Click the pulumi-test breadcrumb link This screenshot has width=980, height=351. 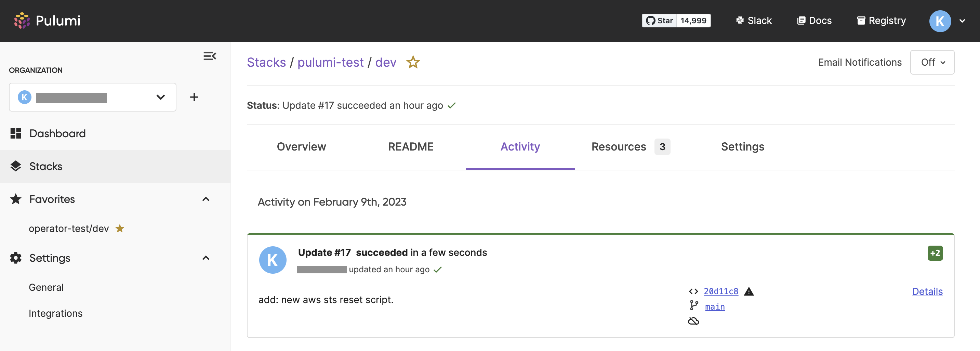330,62
